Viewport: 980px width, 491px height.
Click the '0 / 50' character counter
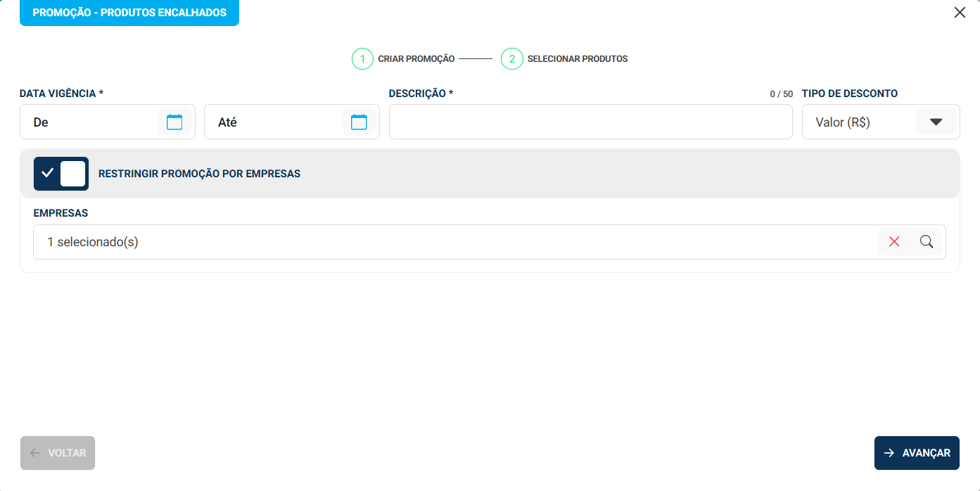[x=781, y=94]
